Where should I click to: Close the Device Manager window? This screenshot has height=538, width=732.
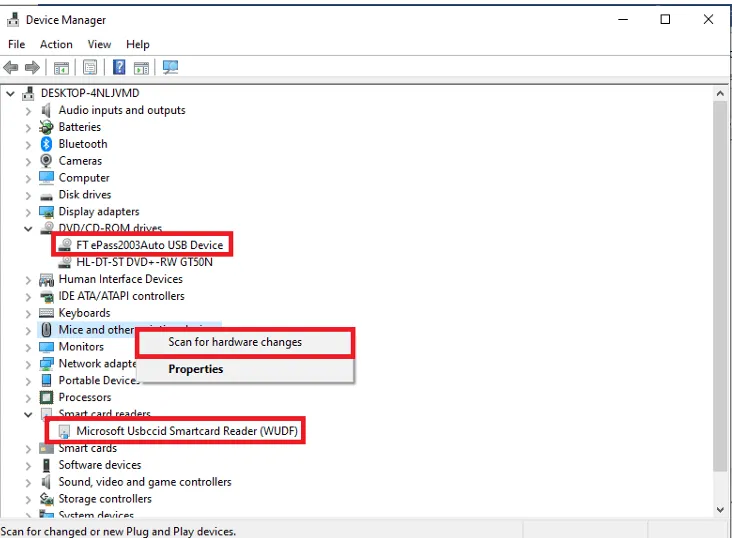point(708,19)
